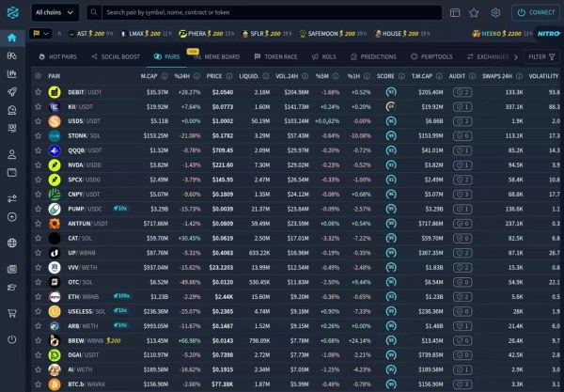Open the ETH/WBNB pair row
Image resolution: width=564 pixels, height=392 pixels.
(295, 297)
